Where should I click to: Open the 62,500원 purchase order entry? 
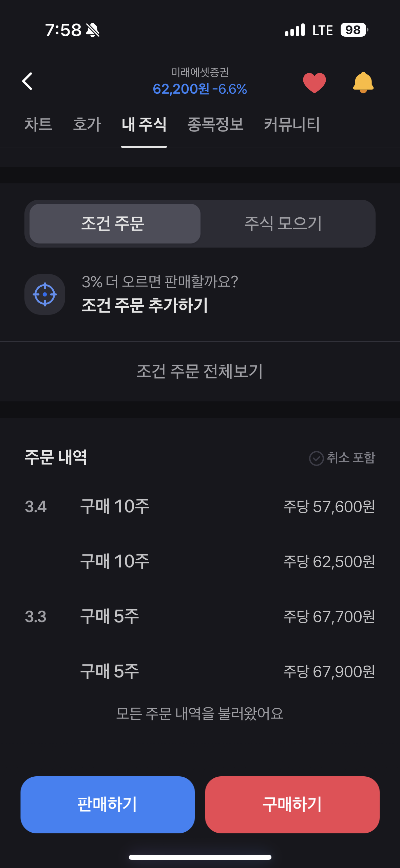pyautogui.click(x=200, y=562)
